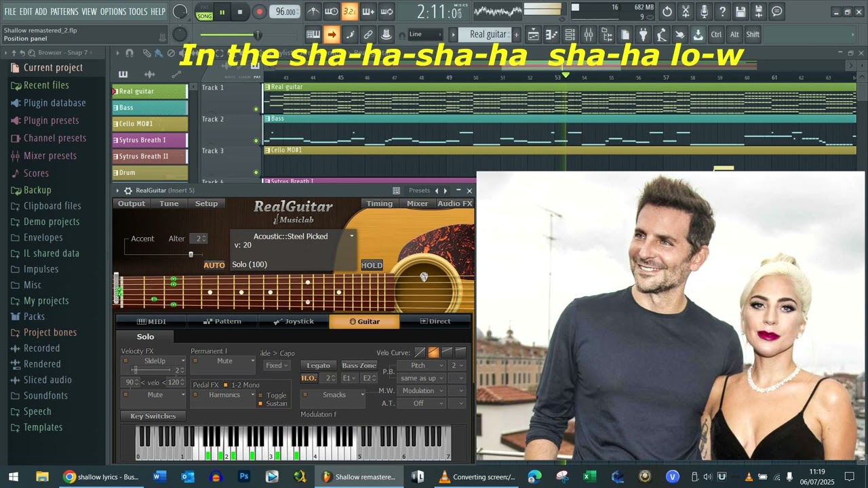Viewport: 868px width, 488px height.
Task: Switch to the Pattern tab in RealGuitar
Action: (223, 321)
